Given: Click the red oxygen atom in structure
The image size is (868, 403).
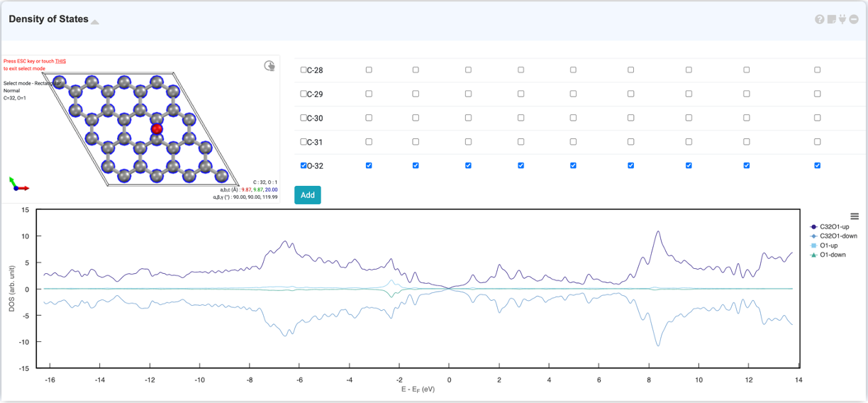Looking at the screenshot, I should (x=157, y=129).
